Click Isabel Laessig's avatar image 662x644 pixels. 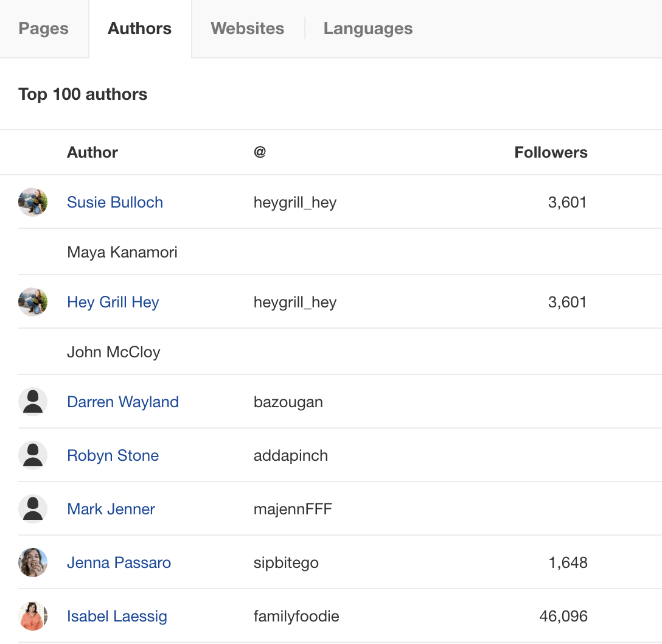[33, 616]
